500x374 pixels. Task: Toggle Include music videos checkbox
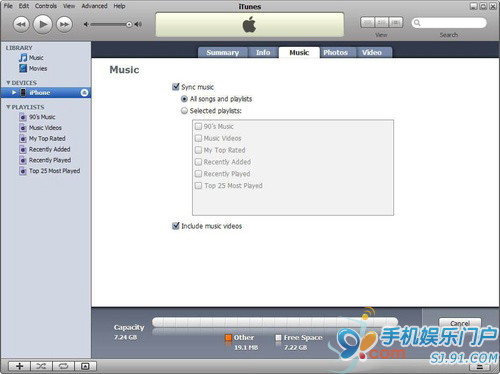176,226
